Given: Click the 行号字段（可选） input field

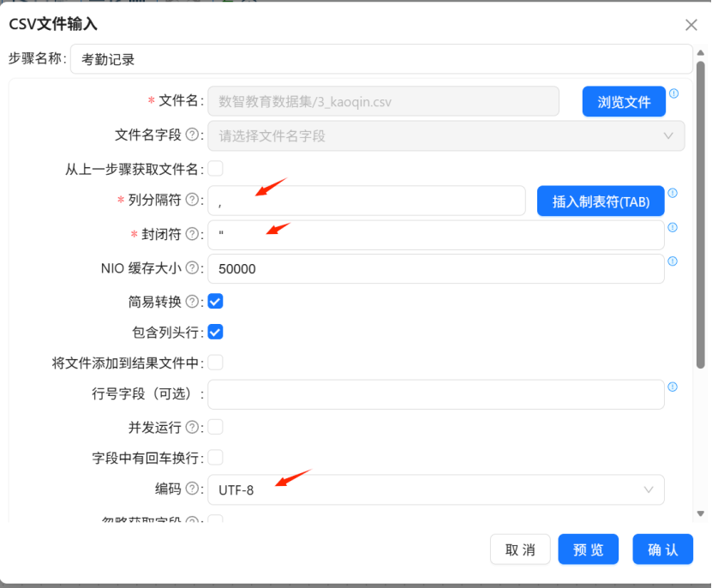Looking at the screenshot, I should tap(436, 394).
